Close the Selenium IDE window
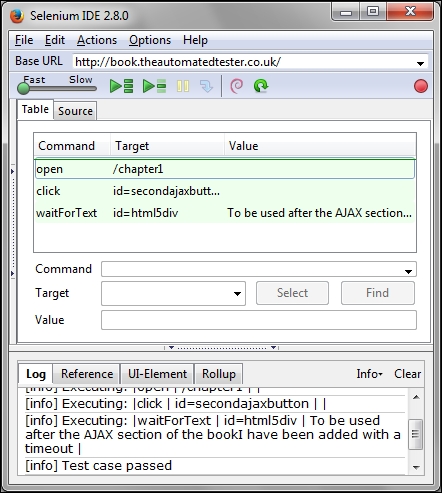442x493 pixels. pos(410,12)
